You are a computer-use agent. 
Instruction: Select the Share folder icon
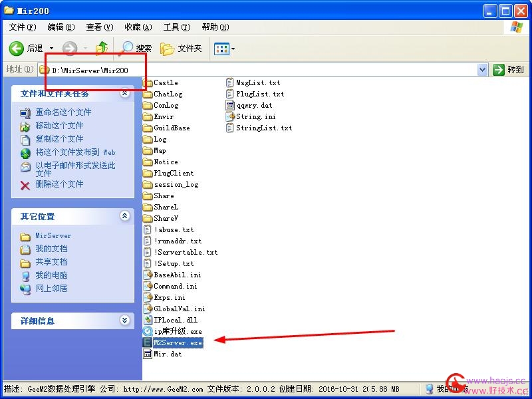[x=148, y=196]
